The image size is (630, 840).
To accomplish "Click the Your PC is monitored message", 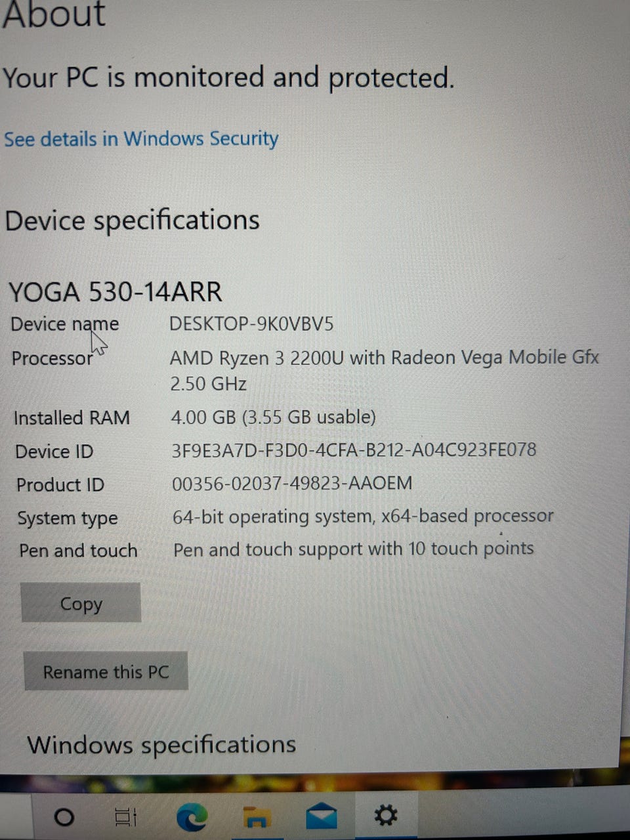I will click(228, 78).
